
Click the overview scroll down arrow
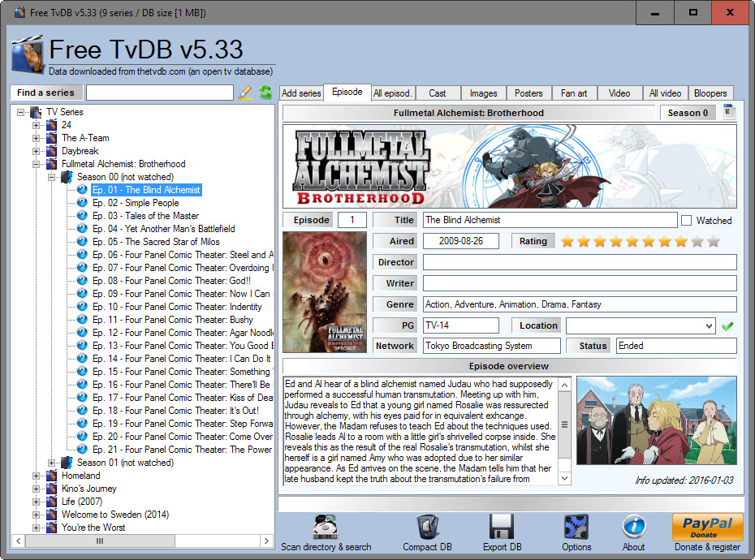pyautogui.click(x=565, y=478)
